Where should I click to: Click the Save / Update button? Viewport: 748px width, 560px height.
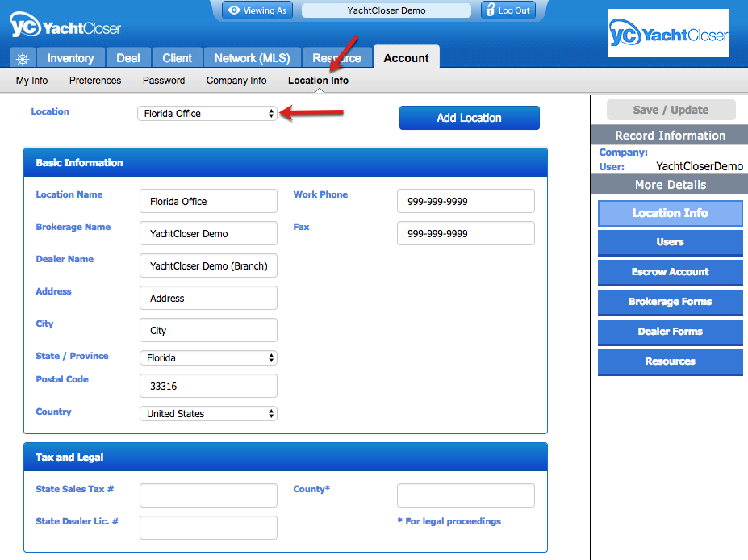671,110
